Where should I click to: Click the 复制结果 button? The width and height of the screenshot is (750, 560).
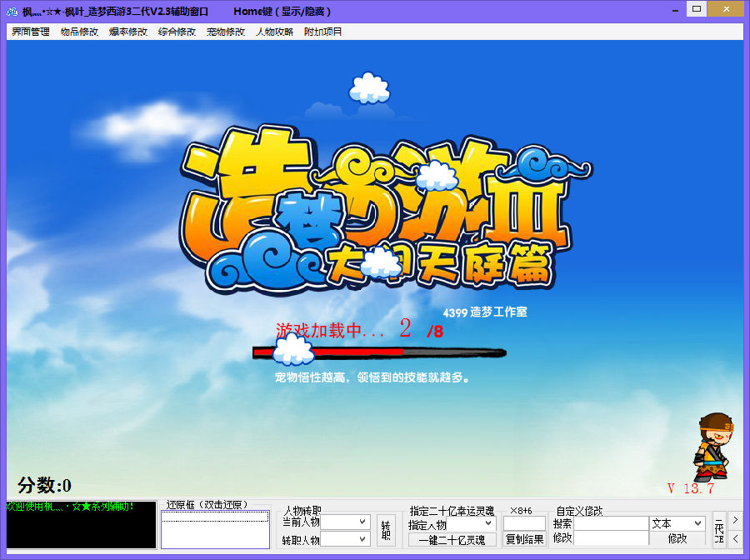click(524, 539)
